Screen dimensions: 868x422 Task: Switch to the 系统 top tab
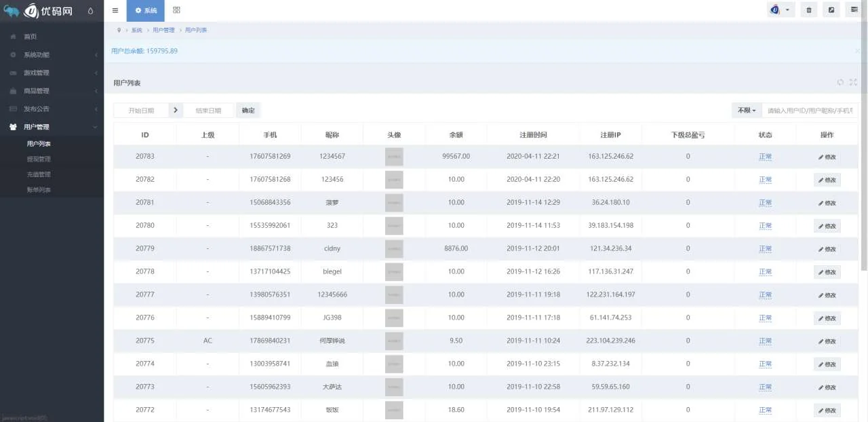coord(146,10)
